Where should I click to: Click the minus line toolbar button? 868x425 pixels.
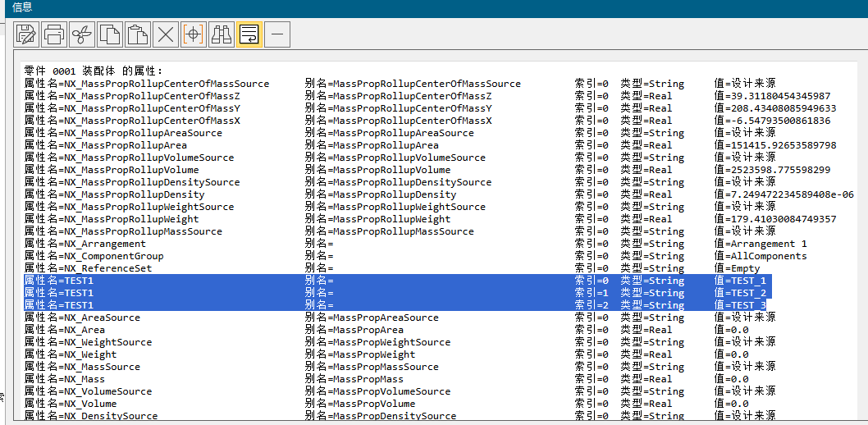(x=277, y=34)
